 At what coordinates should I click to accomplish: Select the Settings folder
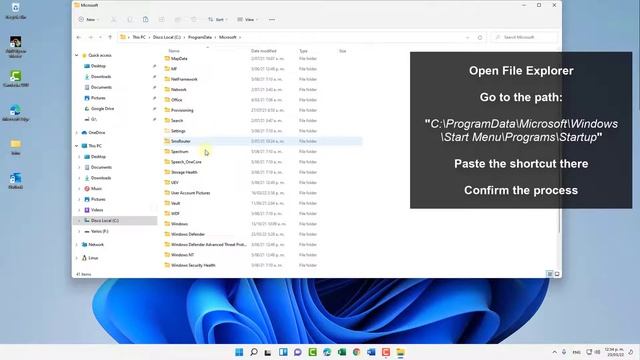click(x=178, y=131)
